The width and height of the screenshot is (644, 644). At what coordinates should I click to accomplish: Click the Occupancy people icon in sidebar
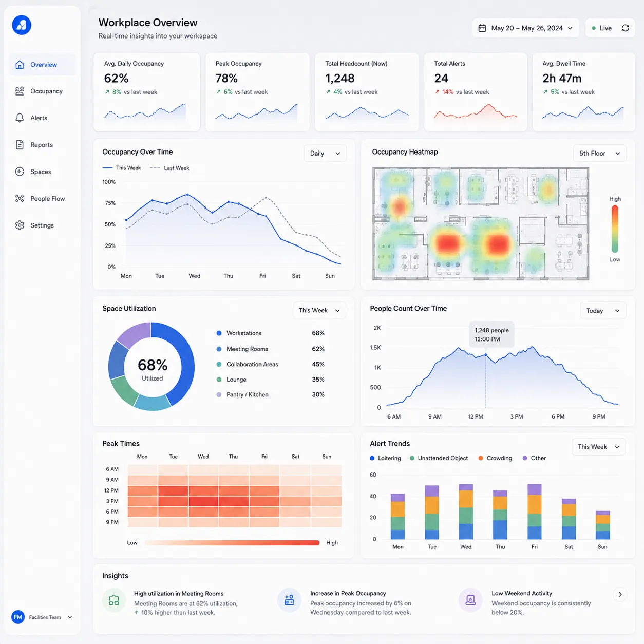[20, 91]
